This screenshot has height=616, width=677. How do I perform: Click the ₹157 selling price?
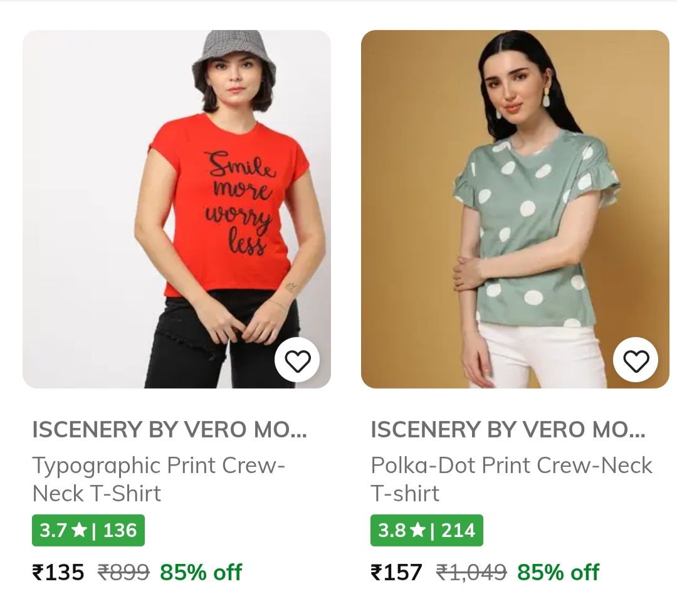397,572
